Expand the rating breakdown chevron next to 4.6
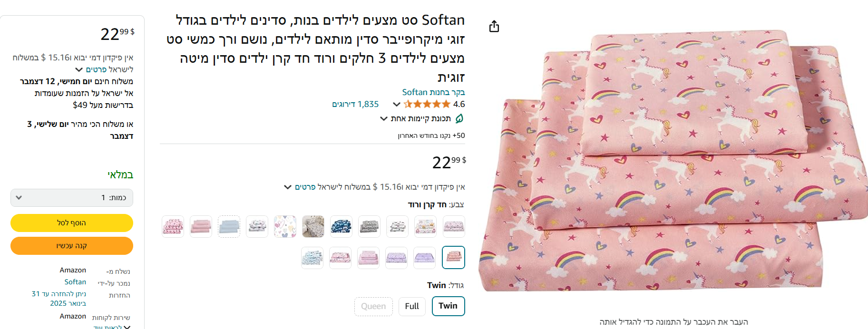The height and width of the screenshot is (329, 868). point(396,104)
